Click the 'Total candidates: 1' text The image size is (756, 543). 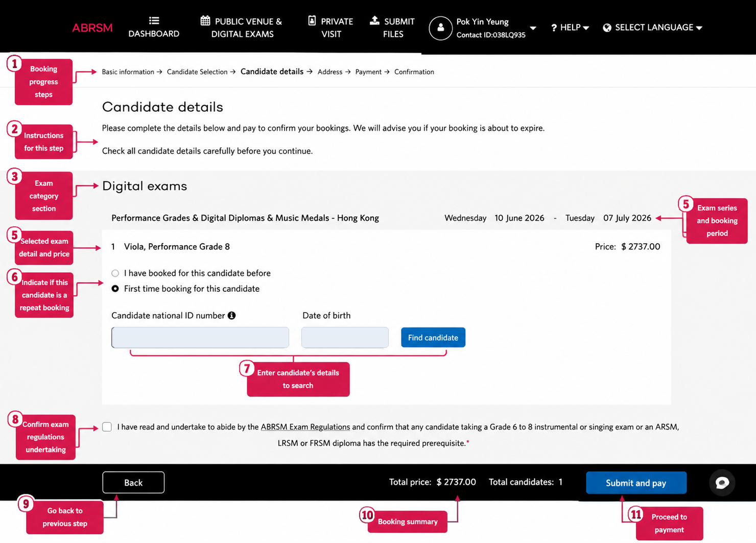pyautogui.click(x=526, y=482)
